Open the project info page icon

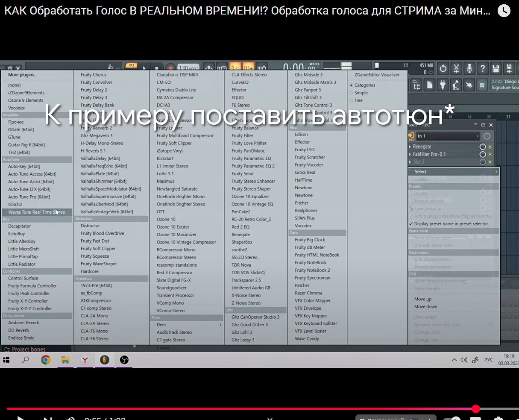coord(429,85)
